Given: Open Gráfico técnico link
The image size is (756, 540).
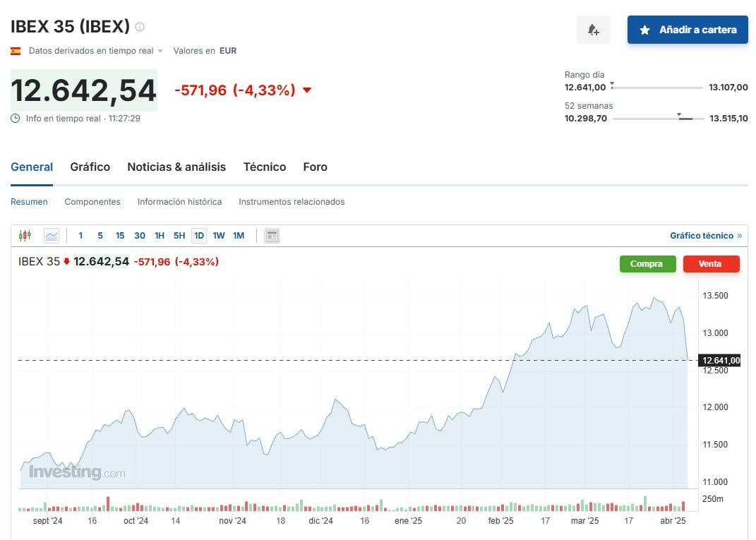Looking at the screenshot, I should [x=706, y=236].
